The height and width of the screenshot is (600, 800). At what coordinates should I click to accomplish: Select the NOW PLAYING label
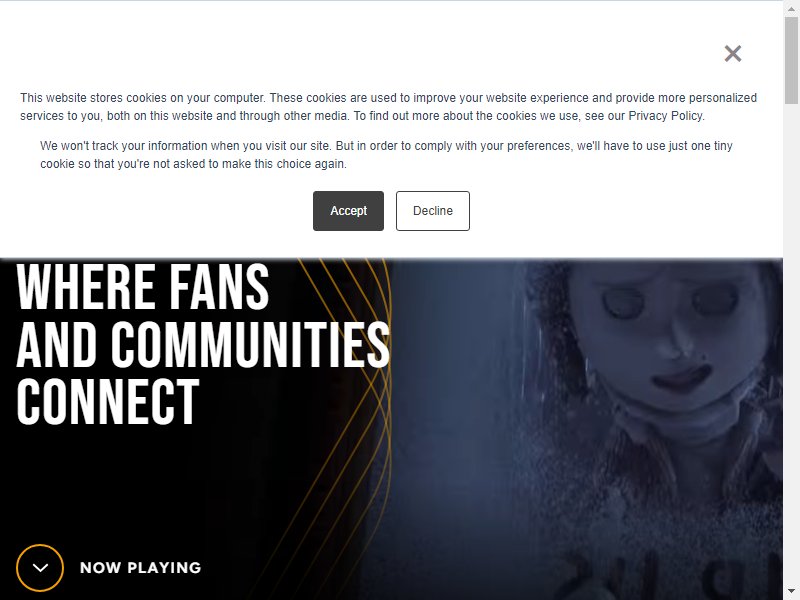tap(140, 567)
